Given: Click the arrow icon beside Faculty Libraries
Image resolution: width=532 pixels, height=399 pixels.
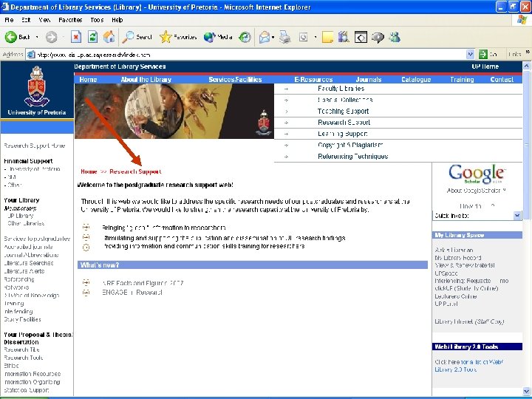Looking at the screenshot, I should click(287, 89).
